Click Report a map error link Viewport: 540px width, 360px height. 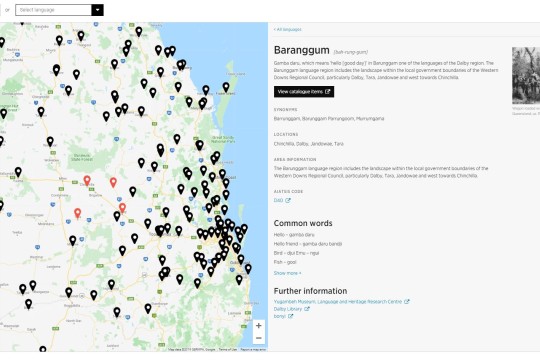(x=253, y=349)
